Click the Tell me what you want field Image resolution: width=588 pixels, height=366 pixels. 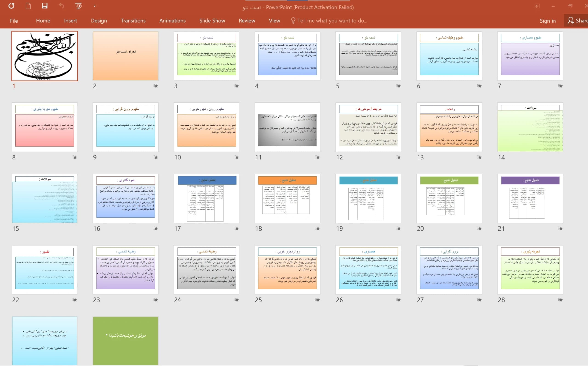[332, 21]
